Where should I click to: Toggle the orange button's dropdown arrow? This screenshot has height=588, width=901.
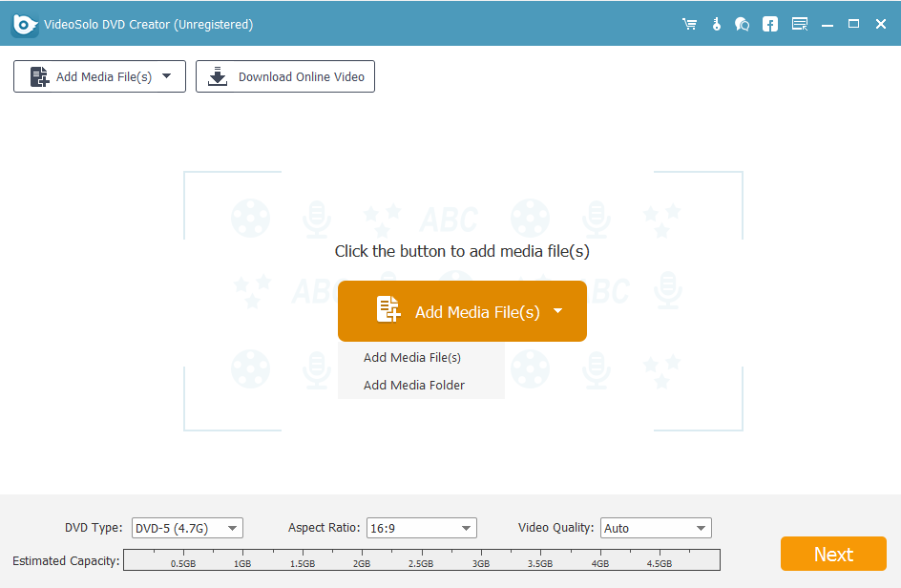click(558, 311)
